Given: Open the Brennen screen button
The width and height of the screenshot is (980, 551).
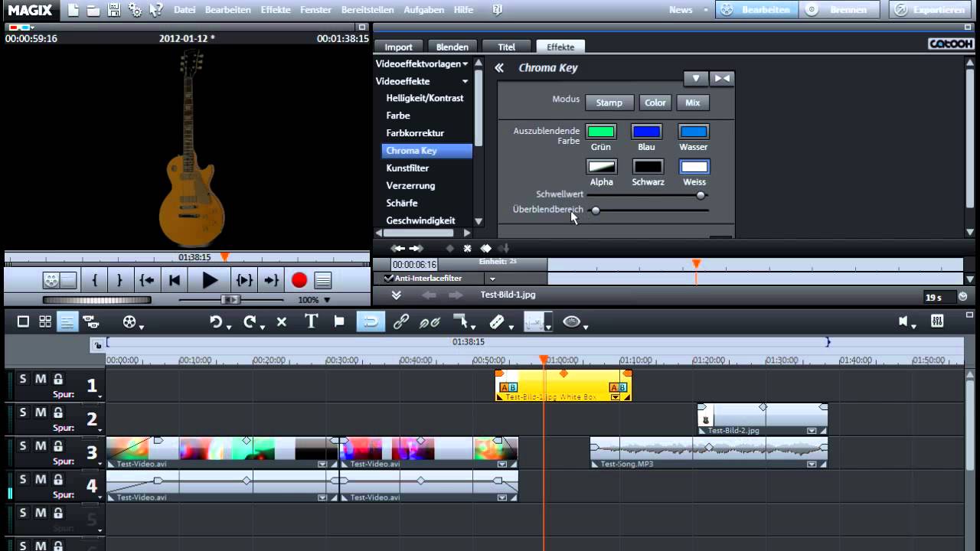Looking at the screenshot, I should pyautogui.click(x=841, y=10).
